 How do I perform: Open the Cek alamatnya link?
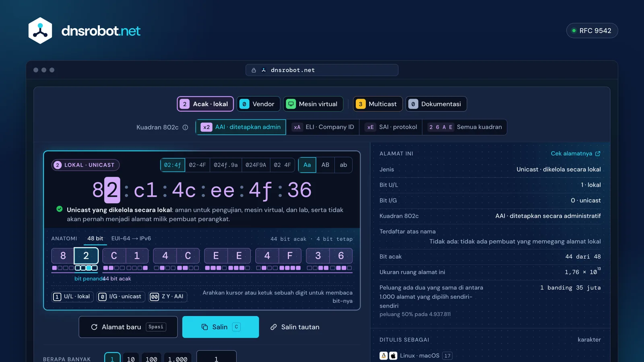tap(576, 154)
